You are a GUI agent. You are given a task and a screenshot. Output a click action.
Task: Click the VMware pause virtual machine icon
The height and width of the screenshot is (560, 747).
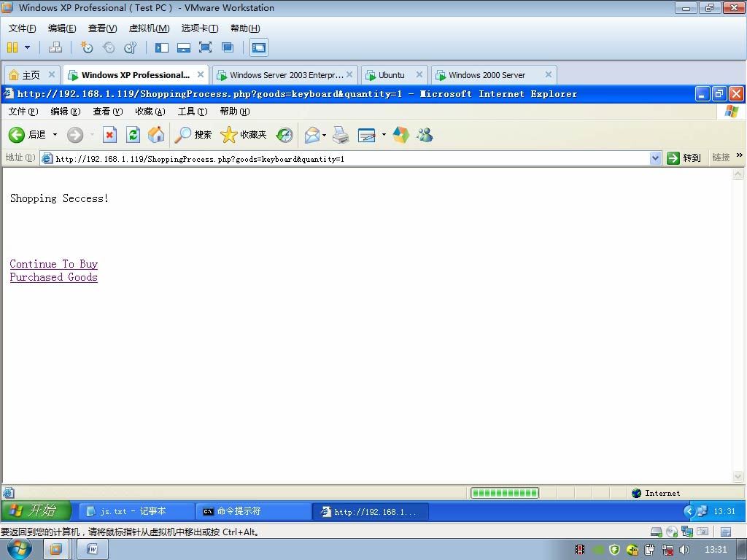(x=12, y=47)
